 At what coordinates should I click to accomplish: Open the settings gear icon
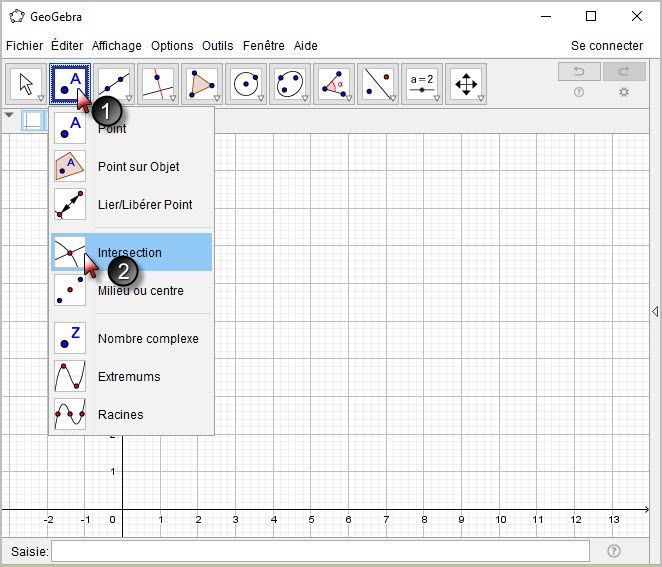[624, 92]
